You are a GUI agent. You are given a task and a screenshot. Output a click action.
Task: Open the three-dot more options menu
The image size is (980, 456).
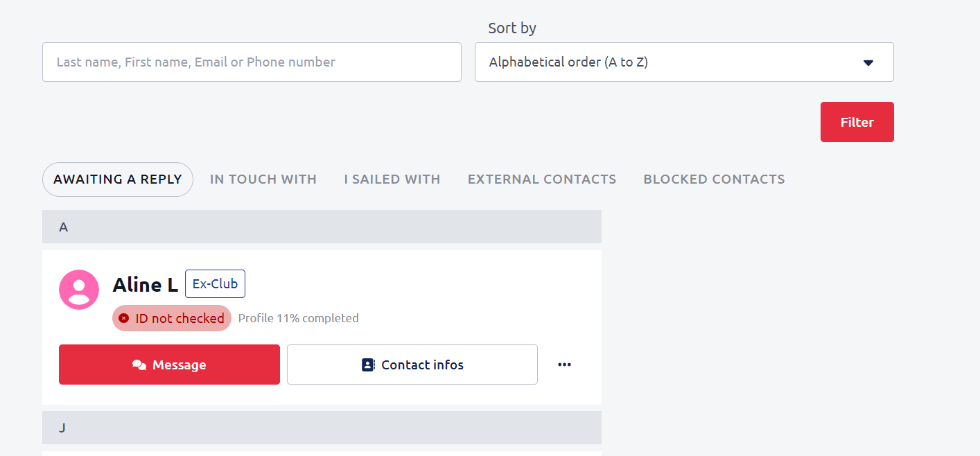[x=564, y=365]
